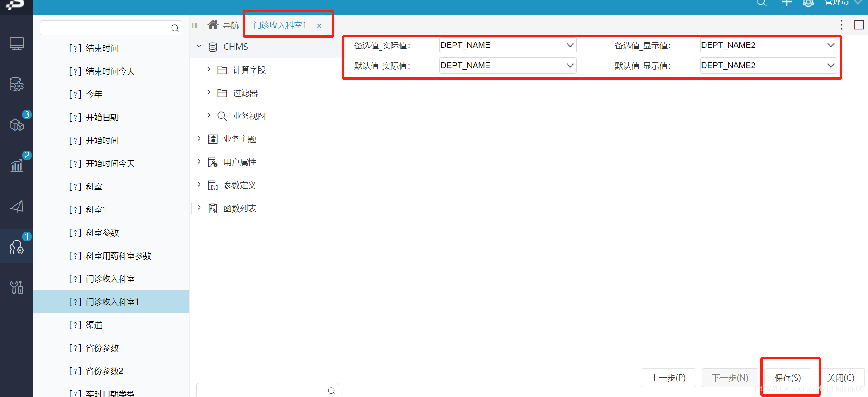Select parameter 结束时间今天
Image resolution: width=868 pixels, height=397 pixels.
pos(111,71)
